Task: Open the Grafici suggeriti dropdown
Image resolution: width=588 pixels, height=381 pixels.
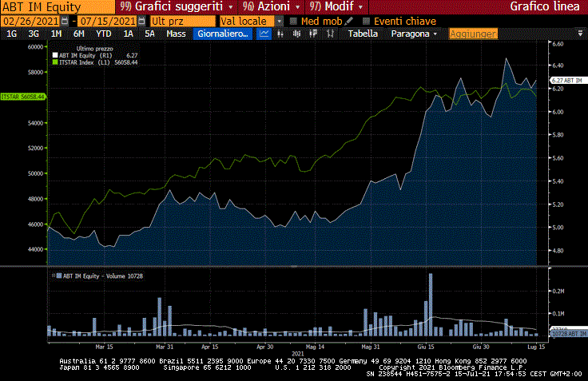Action: [177, 6]
